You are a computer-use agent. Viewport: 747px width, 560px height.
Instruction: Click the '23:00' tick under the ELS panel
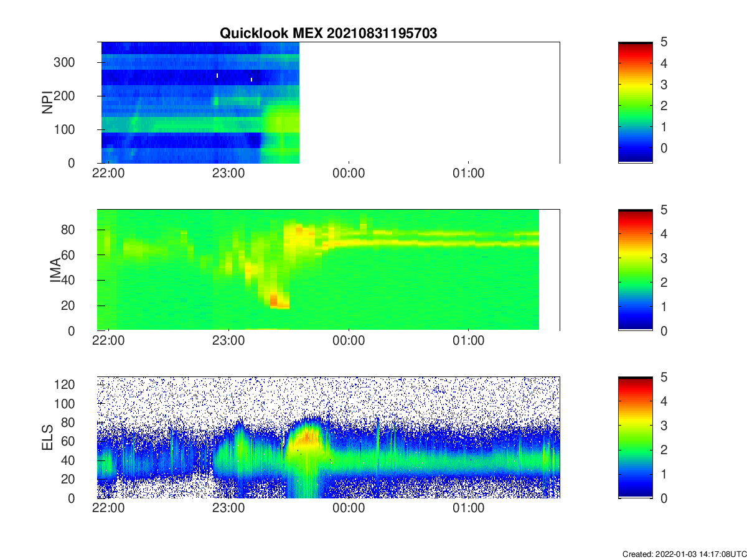point(228,509)
